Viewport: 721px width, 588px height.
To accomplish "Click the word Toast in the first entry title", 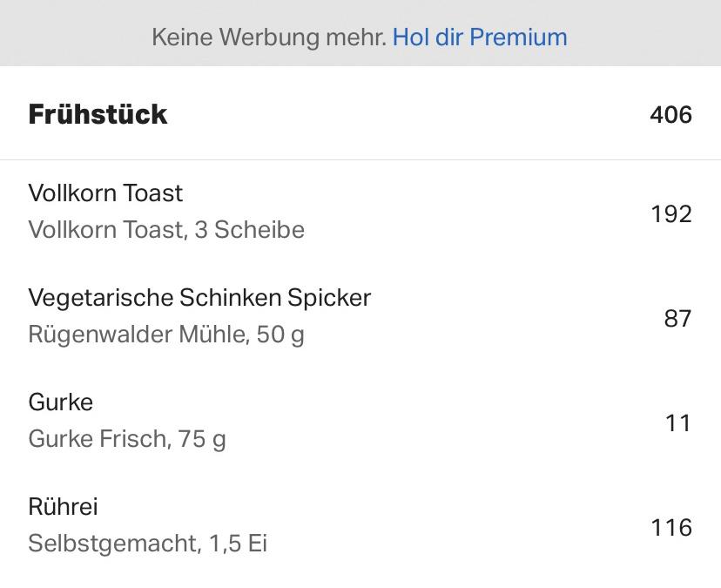I will coord(152,193).
